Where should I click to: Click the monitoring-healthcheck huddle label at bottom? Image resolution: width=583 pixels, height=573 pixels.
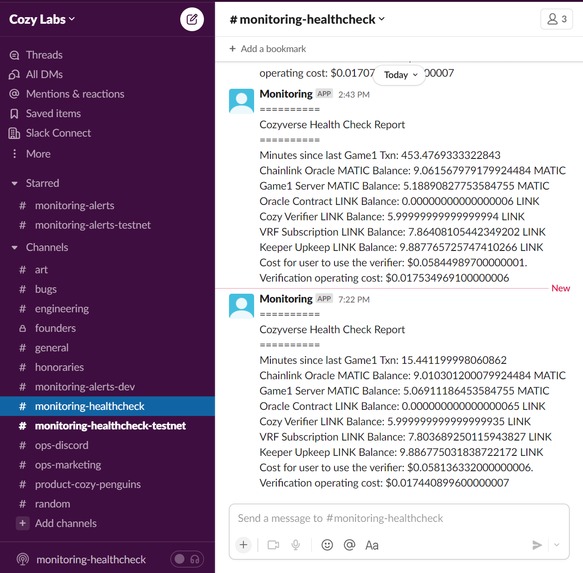coord(91,560)
